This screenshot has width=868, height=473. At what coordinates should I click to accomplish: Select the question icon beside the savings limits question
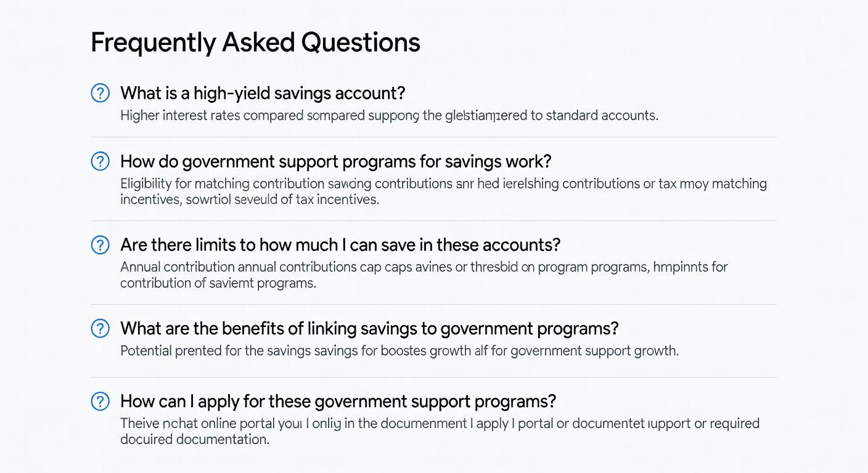100,245
